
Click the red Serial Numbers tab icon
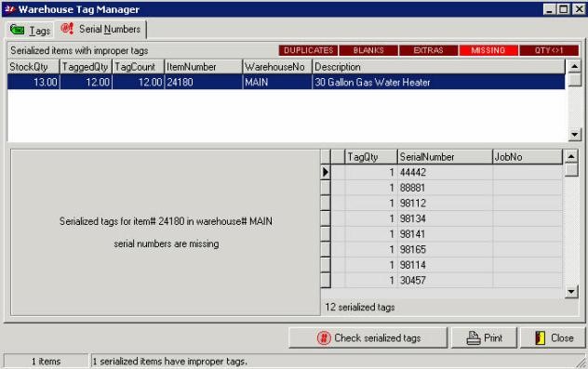click(x=67, y=29)
